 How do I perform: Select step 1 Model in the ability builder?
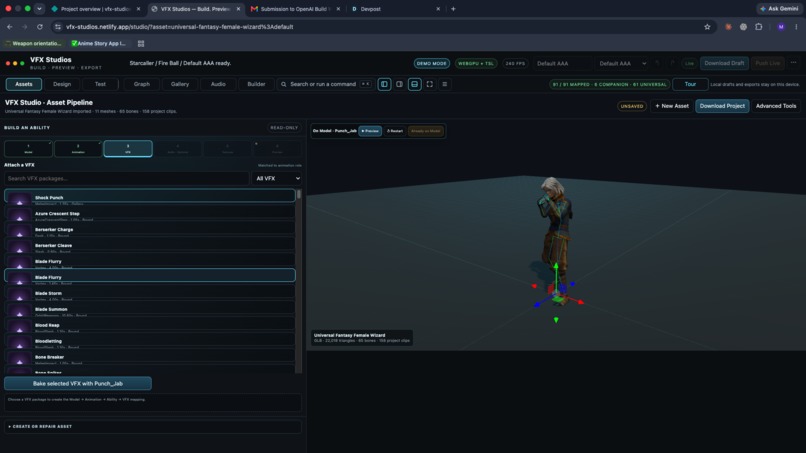[28, 149]
